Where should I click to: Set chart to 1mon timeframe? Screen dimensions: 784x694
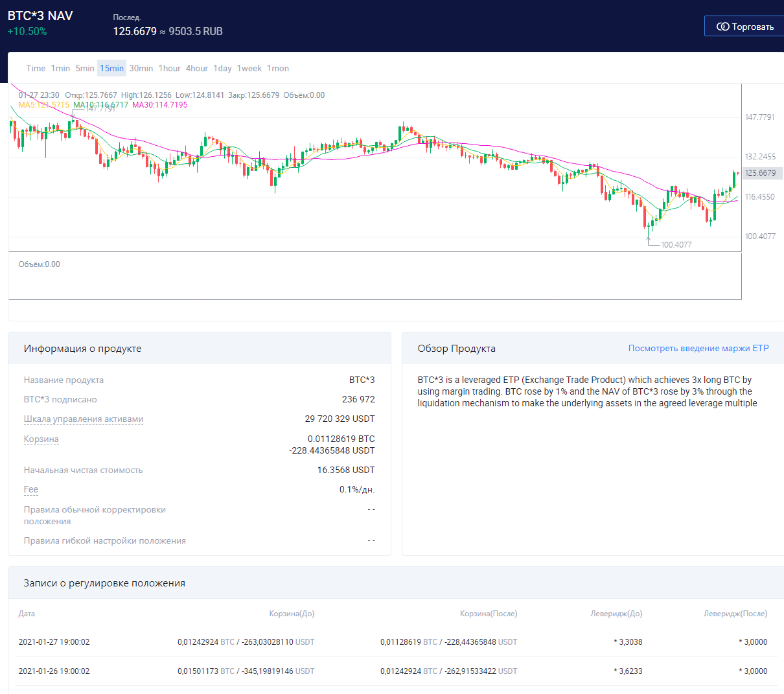click(x=278, y=69)
